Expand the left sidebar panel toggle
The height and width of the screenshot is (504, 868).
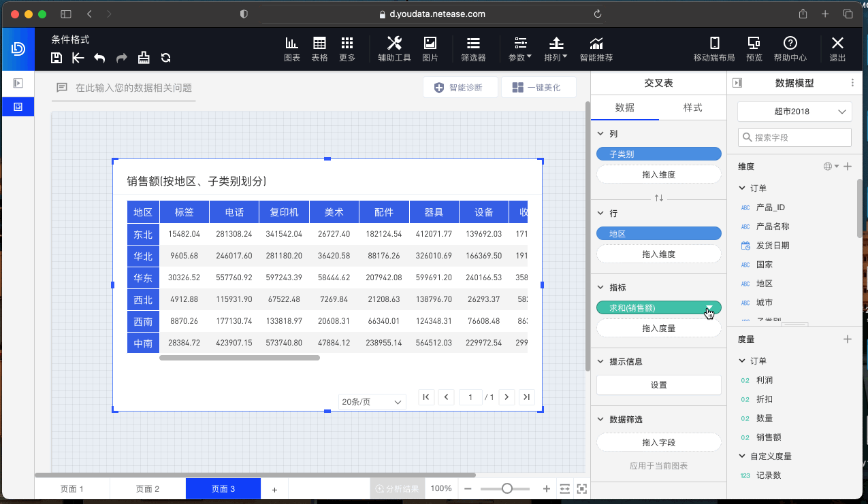click(x=18, y=83)
